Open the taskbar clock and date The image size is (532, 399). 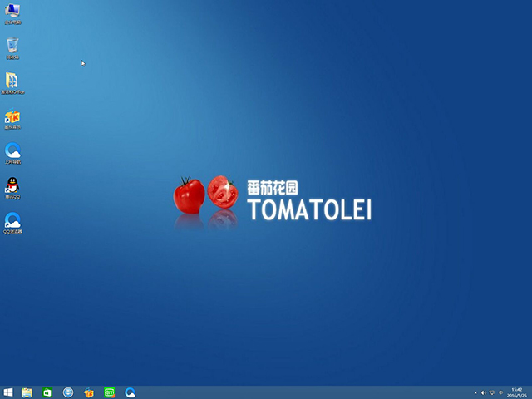517,392
